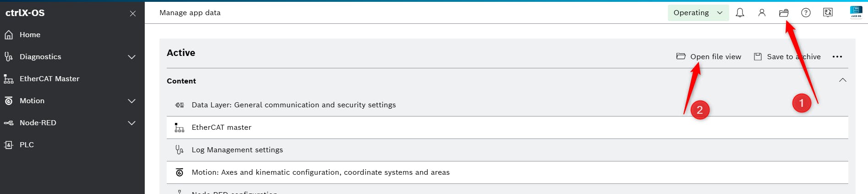Close the sidebar with the X icon

coord(133,13)
